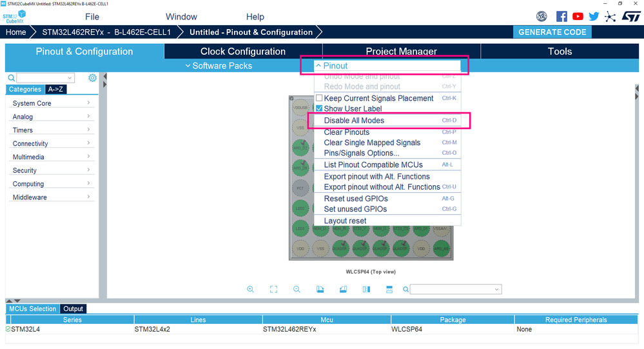The width and height of the screenshot is (644, 349).
Task: Select the Pinout & Configuration tab
Action: [x=84, y=52]
